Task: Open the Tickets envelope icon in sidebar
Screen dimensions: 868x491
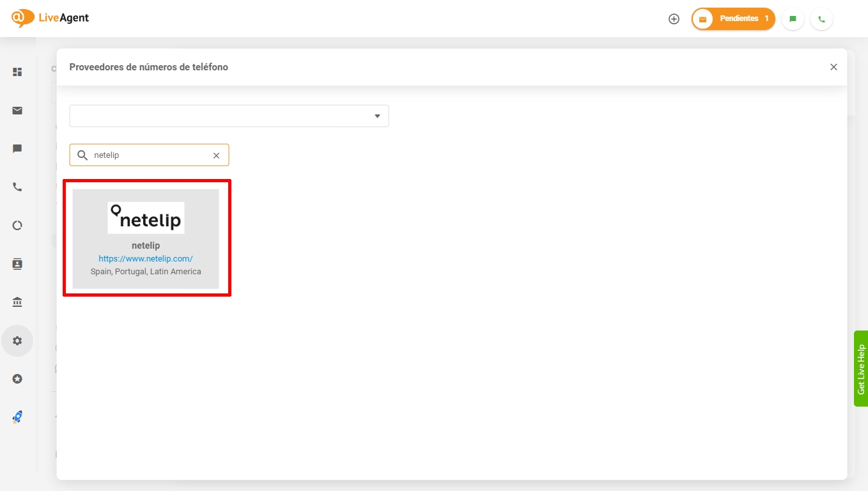Action: point(17,111)
